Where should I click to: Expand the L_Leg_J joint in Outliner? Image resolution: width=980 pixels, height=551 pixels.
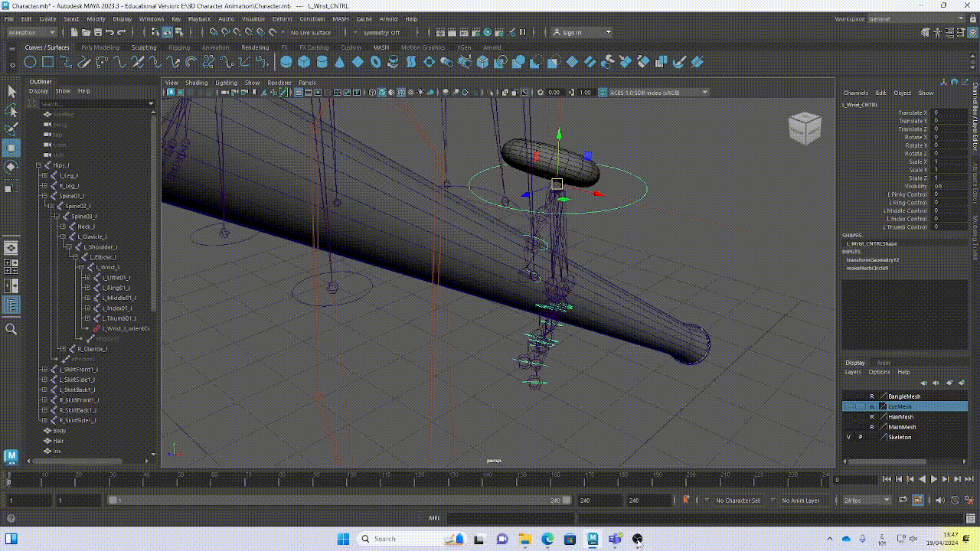[x=44, y=175]
